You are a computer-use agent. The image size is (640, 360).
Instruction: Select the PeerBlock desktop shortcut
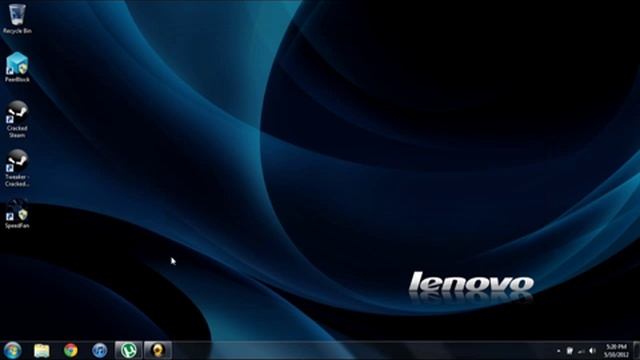[17, 67]
